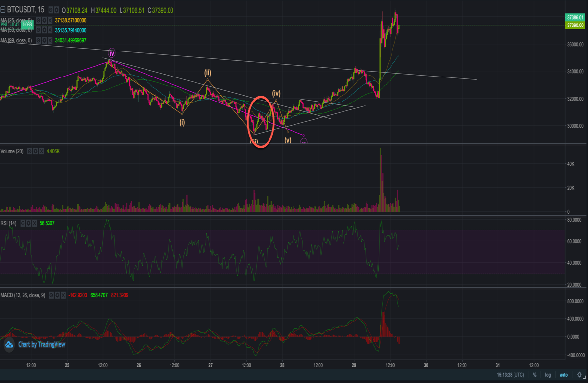Click the MACD histogram value -162.9203
This screenshot has width=588, height=383.
tap(77, 295)
